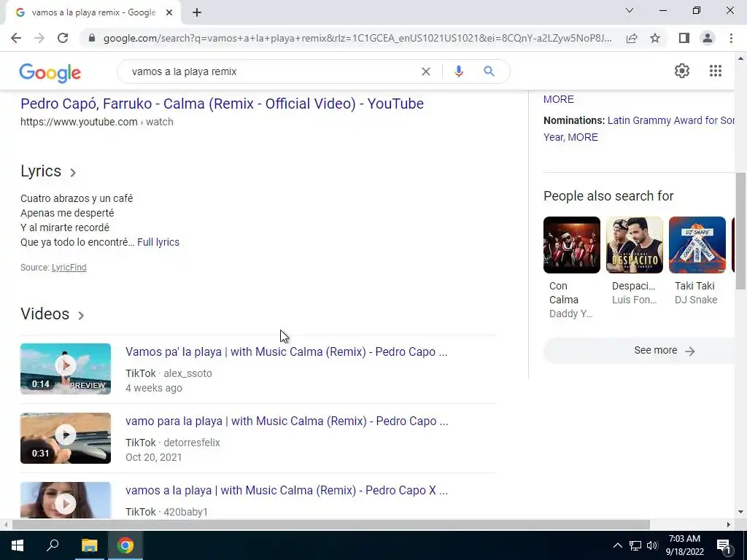Open the Chrome three-dot menu
This screenshot has width=747, height=560.
click(731, 38)
